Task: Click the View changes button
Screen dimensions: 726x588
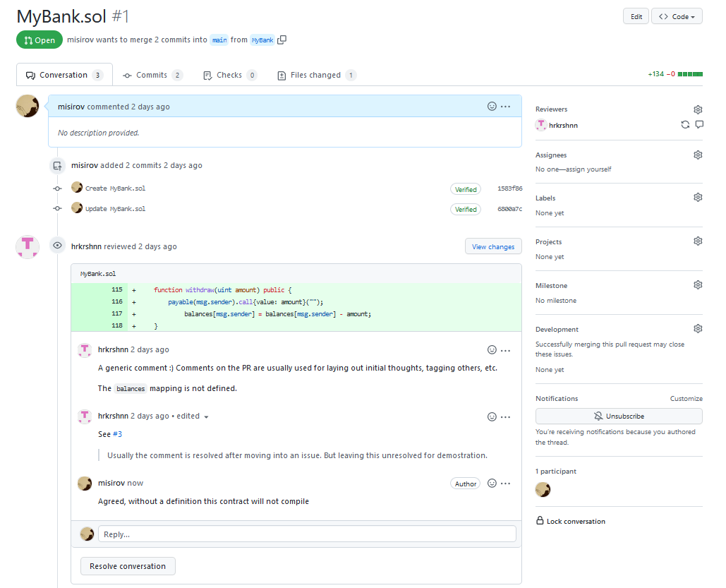Action: click(493, 247)
